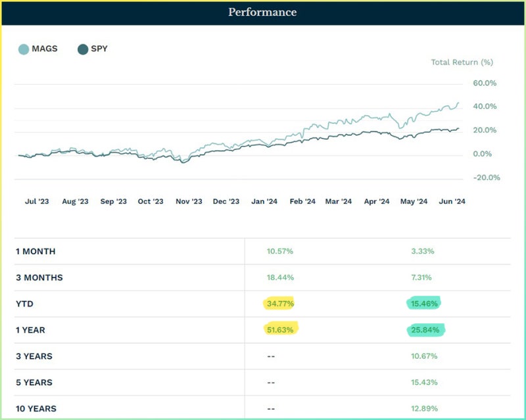
Task: Select the 3 MONTHS row label
Action: point(39,277)
